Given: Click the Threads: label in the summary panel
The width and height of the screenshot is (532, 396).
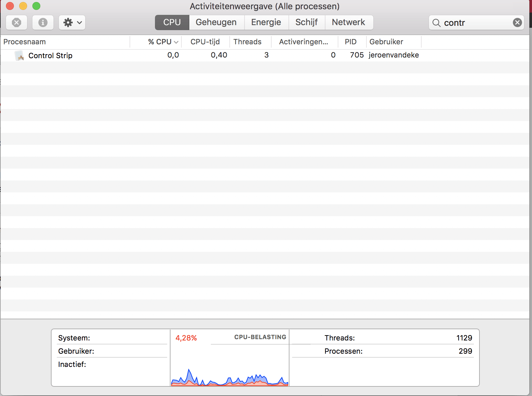Looking at the screenshot, I should pyautogui.click(x=340, y=338).
